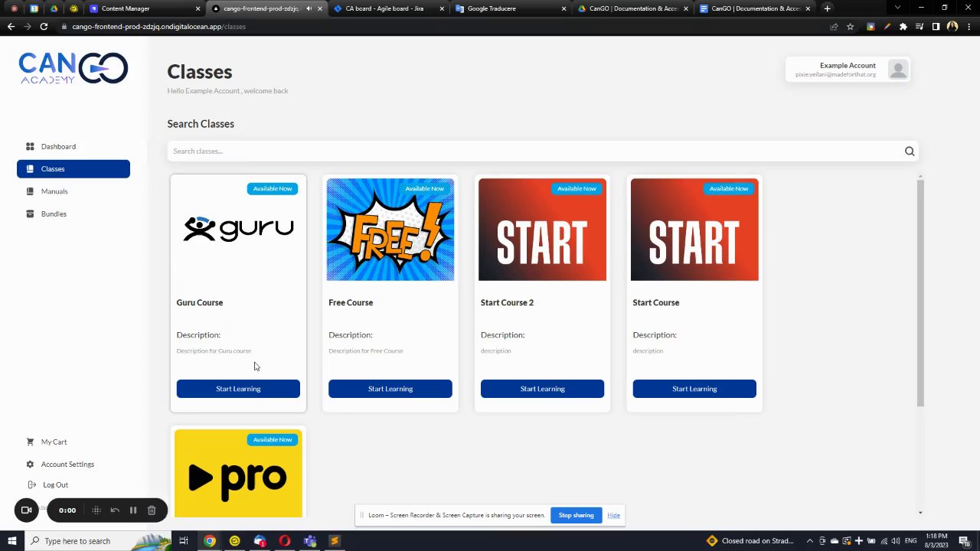This screenshot has height=551, width=980.
Task: Click the Start Course 2 title
Action: [x=507, y=302]
